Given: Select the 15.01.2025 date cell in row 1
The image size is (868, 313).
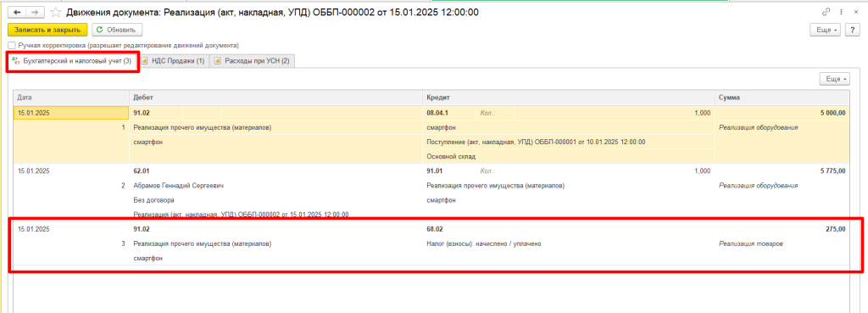Looking at the screenshot, I should click(71, 113).
